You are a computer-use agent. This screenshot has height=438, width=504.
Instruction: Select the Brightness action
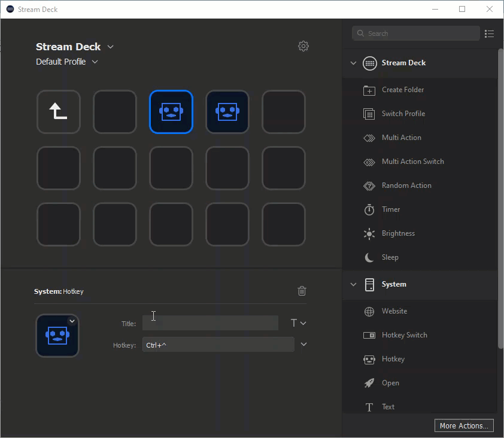click(398, 233)
